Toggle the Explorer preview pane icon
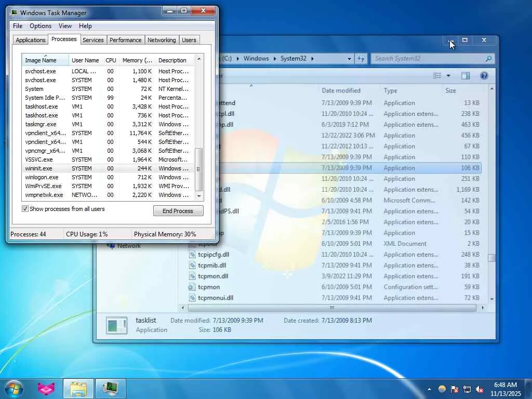 click(465, 76)
